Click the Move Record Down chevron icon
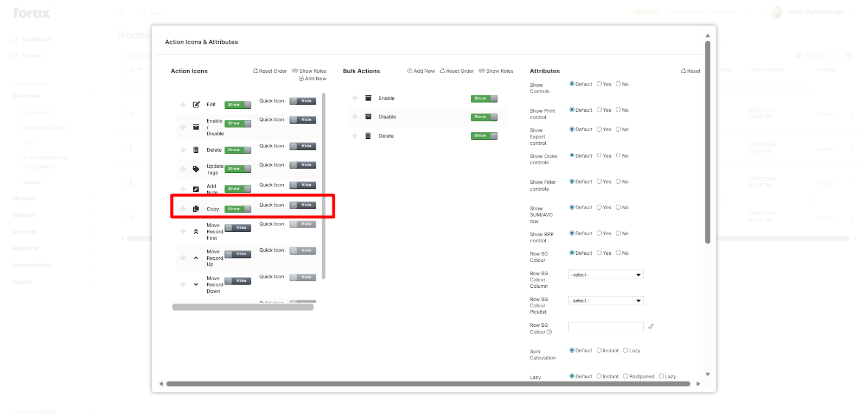Image resolution: width=868 pixels, height=419 pixels. pos(196,285)
